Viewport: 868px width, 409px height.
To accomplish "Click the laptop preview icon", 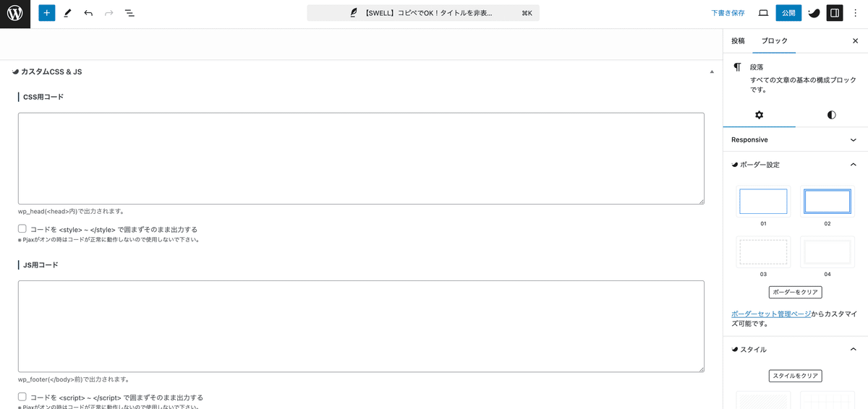I will coord(763,13).
